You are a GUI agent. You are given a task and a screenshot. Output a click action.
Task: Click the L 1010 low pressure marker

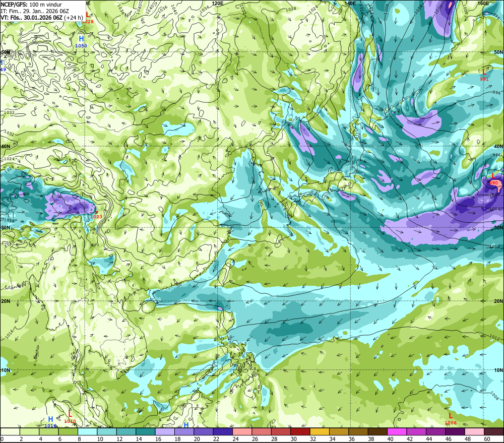pyautogui.click(x=70, y=417)
